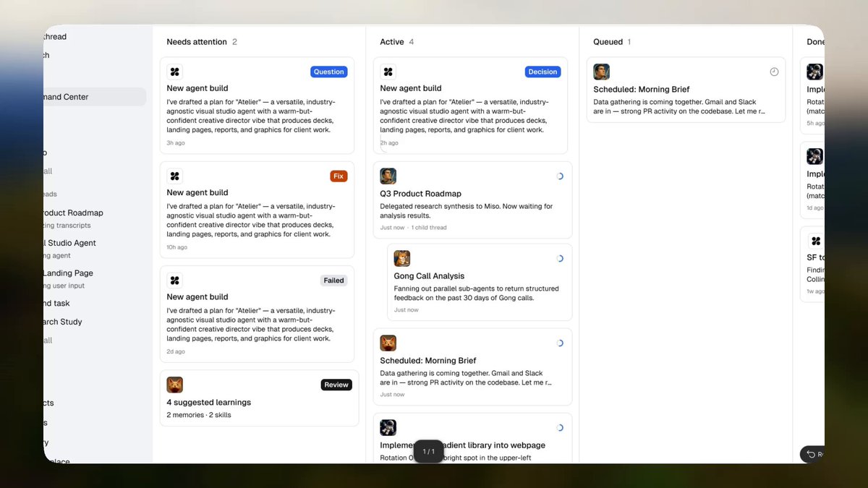Viewport: 868px width, 488px height.
Task: Click the blue Decision badge
Action: coord(542,72)
